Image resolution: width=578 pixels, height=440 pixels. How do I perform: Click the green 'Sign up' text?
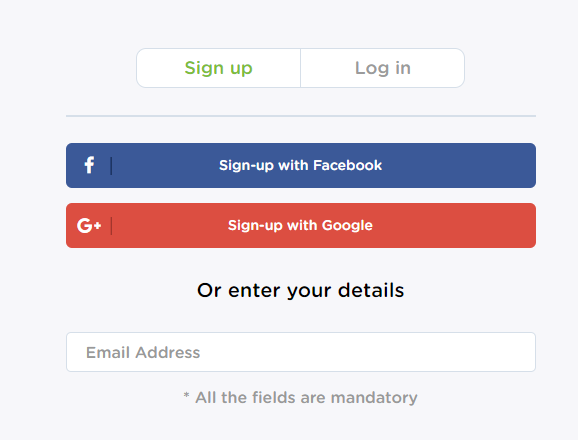219,68
